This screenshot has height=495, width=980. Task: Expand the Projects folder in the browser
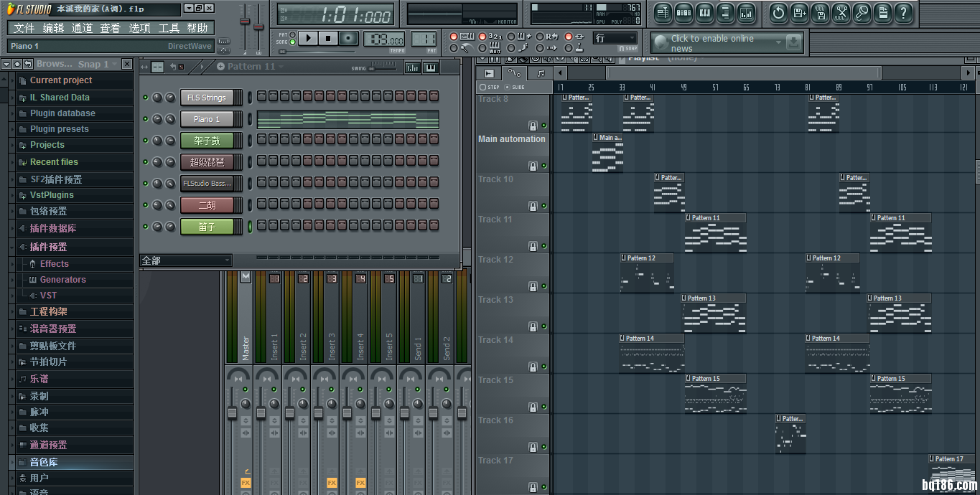[x=47, y=145]
